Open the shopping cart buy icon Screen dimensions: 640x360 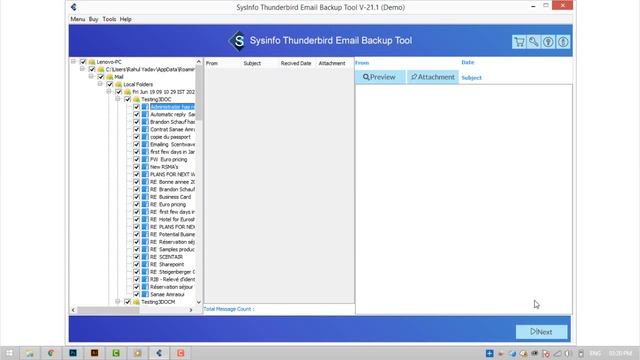(519, 42)
